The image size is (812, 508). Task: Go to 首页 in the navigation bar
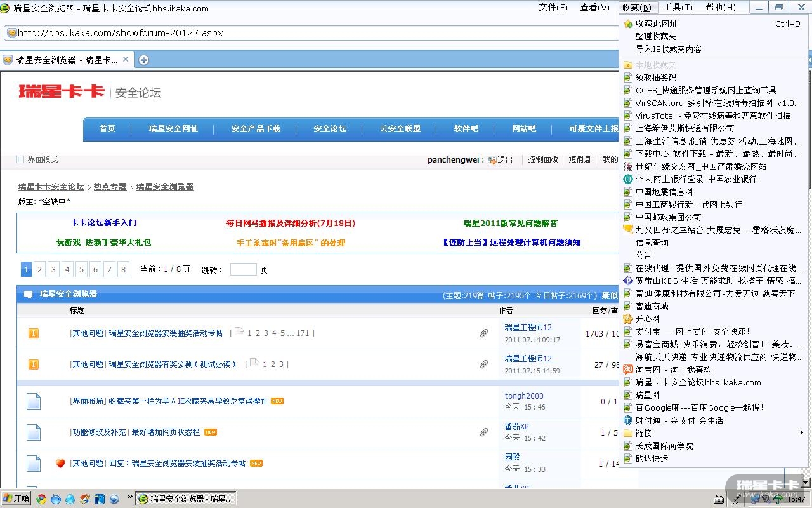click(107, 129)
